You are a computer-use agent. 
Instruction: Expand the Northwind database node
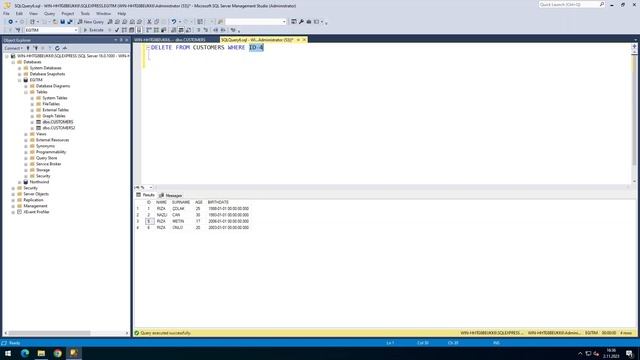click(20, 182)
